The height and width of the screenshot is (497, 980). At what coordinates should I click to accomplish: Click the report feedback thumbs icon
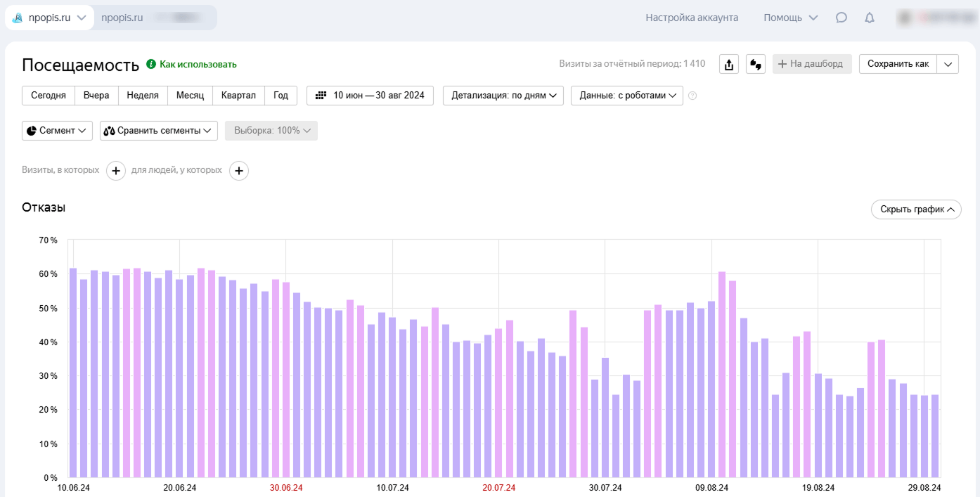tap(756, 64)
